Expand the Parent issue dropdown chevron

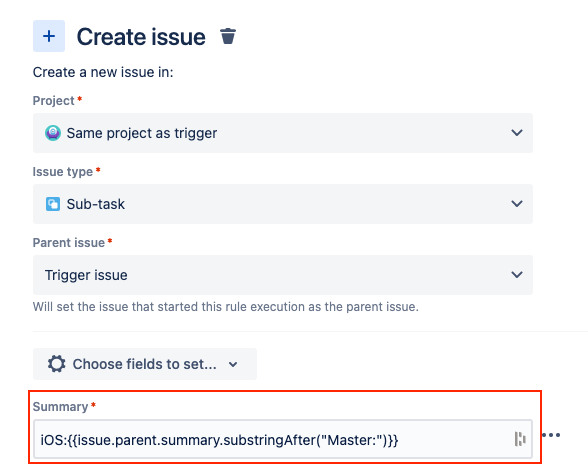click(517, 275)
